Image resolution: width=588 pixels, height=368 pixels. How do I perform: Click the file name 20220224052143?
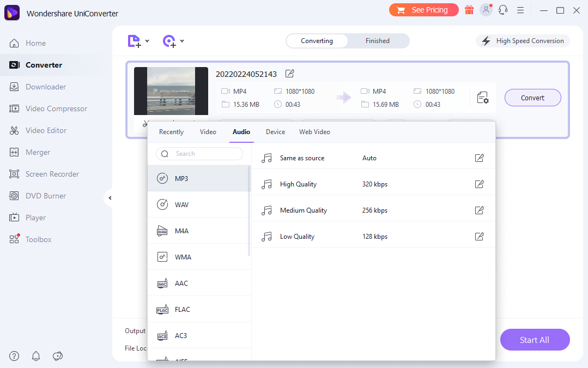tap(246, 74)
